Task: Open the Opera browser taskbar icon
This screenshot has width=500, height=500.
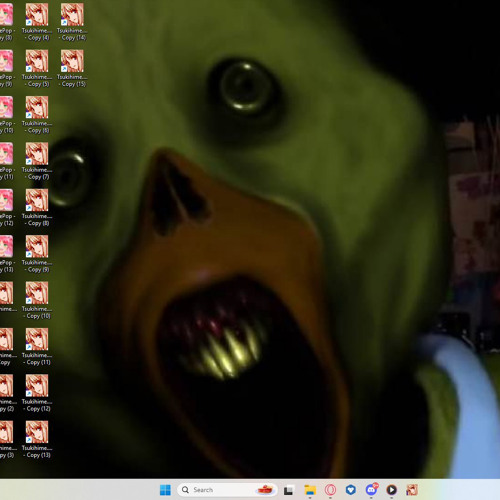Action: tap(330, 490)
